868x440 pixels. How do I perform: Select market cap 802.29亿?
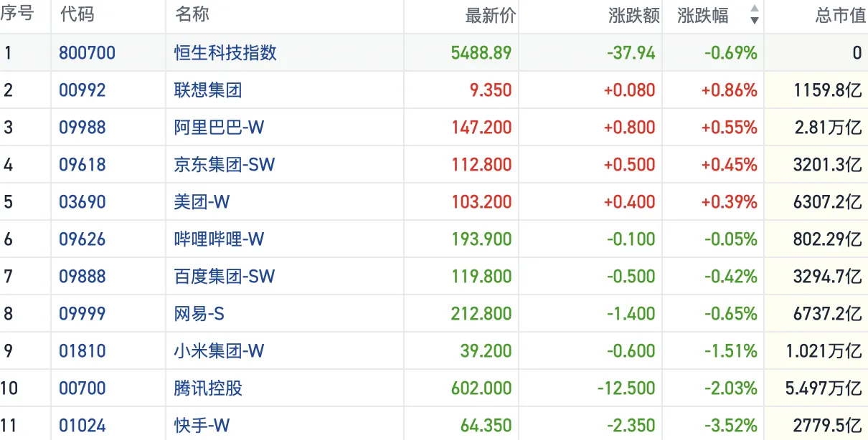828,239
